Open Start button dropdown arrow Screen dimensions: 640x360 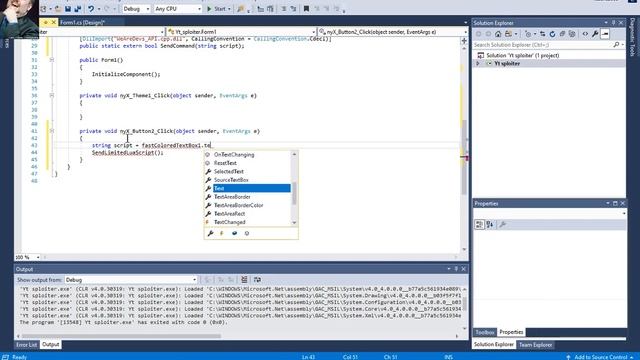[x=229, y=9]
